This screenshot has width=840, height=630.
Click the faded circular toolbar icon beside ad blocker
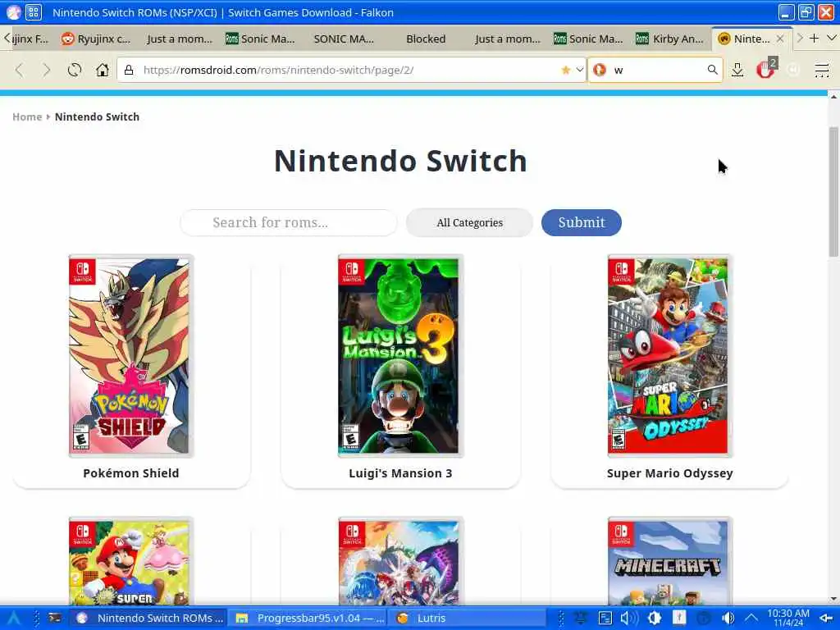click(x=793, y=70)
